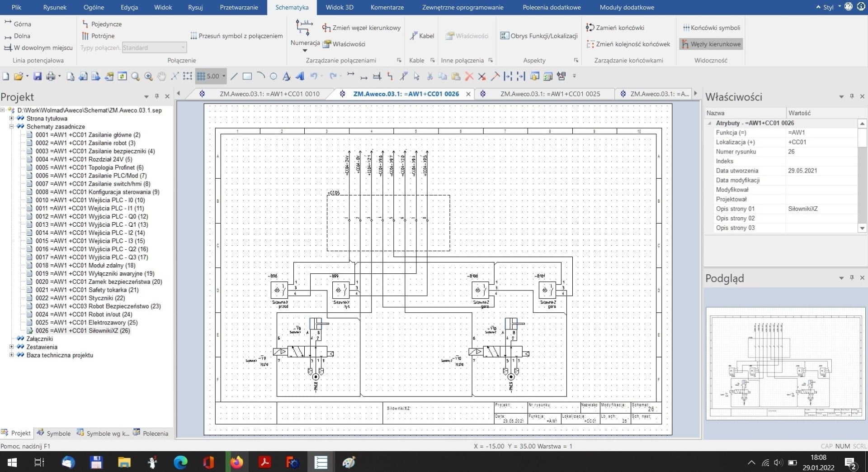Image resolution: width=868 pixels, height=472 pixels.
Task: Save project with the floppy disk icon
Action: tap(38, 76)
